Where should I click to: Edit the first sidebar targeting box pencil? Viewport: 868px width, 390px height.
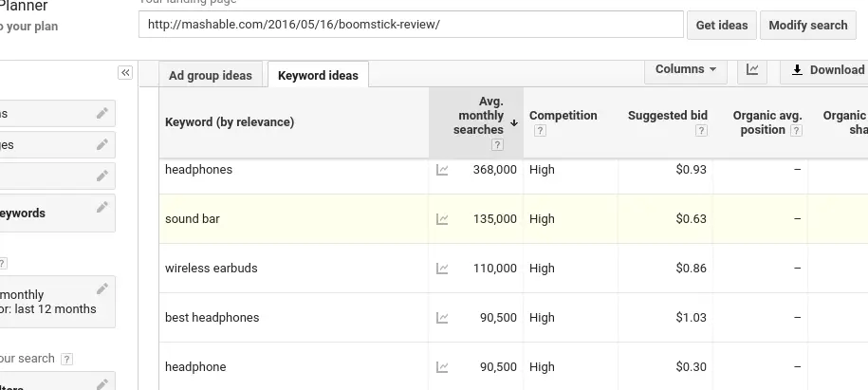[102, 114]
